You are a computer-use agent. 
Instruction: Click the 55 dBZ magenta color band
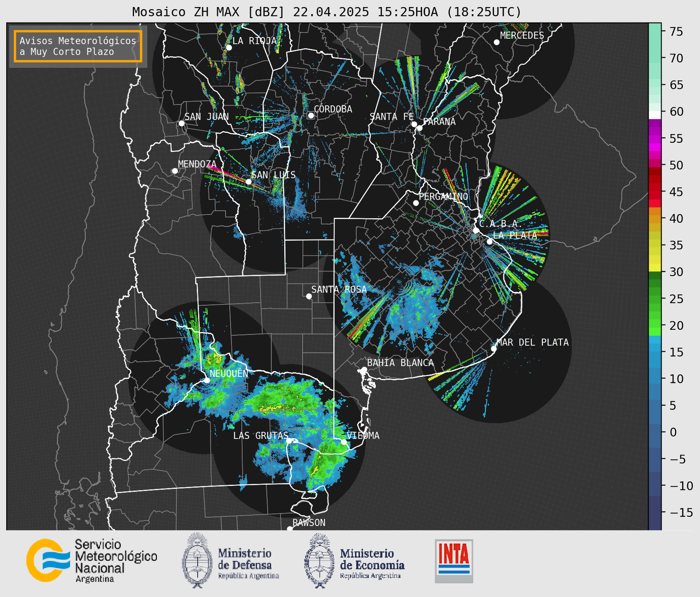coord(654,139)
